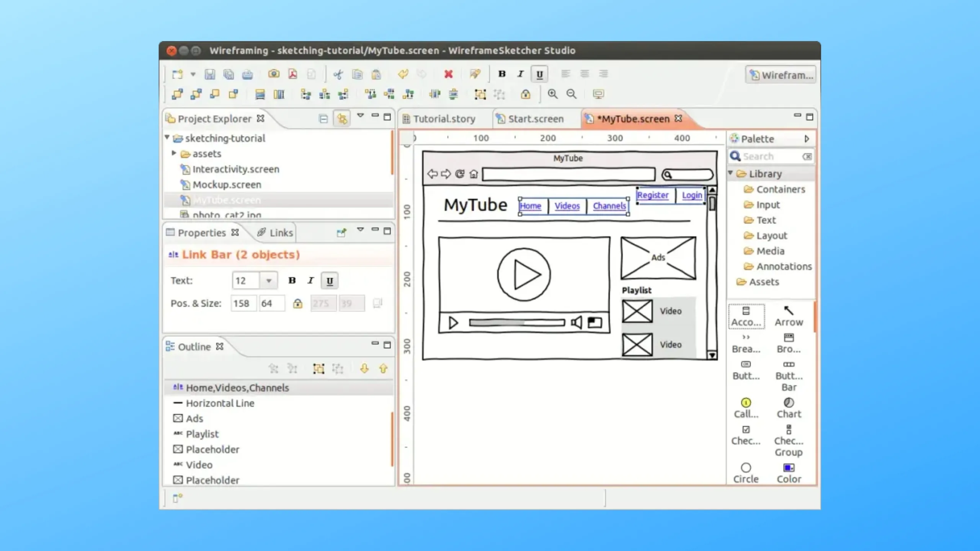
Task: Open the Project Explorer view menu triangle
Action: (x=360, y=115)
